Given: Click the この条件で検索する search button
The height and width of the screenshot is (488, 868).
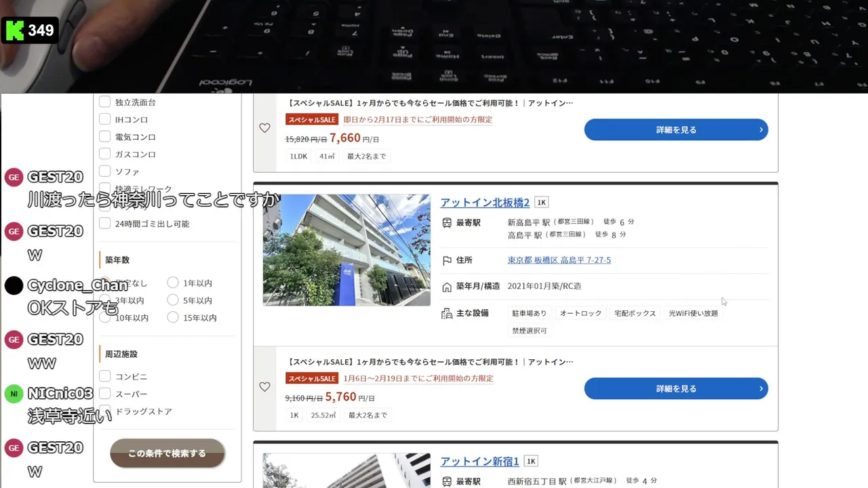Looking at the screenshot, I should tap(167, 453).
